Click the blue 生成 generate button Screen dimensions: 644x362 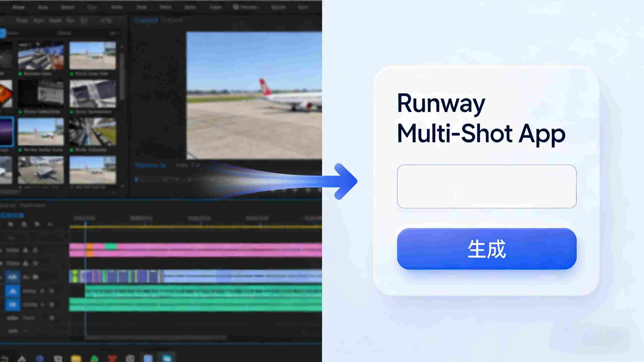point(486,249)
